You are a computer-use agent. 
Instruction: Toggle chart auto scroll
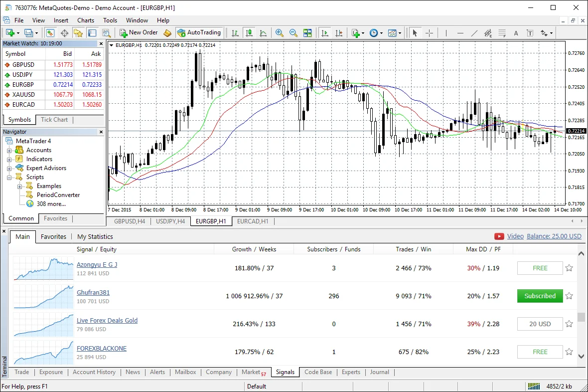325,33
